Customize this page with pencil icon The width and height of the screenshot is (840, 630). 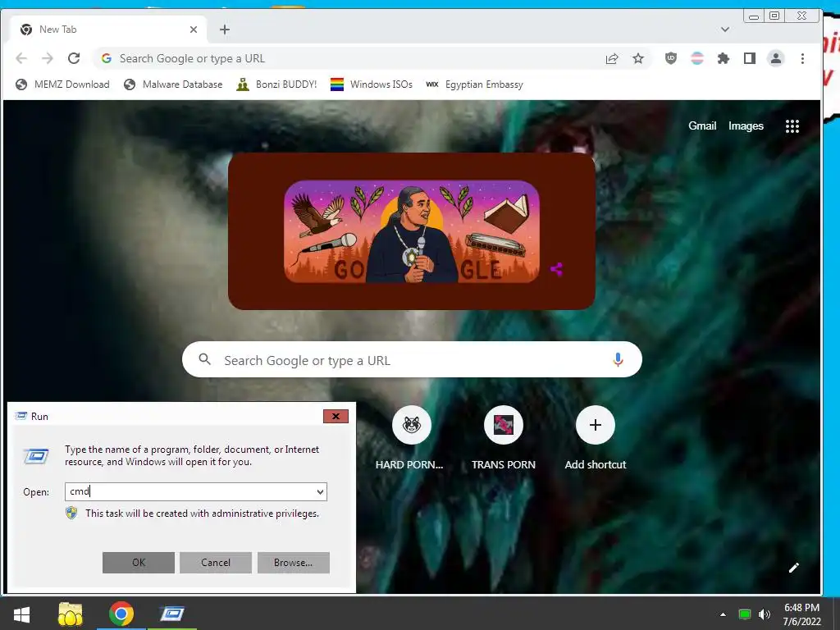click(794, 568)
